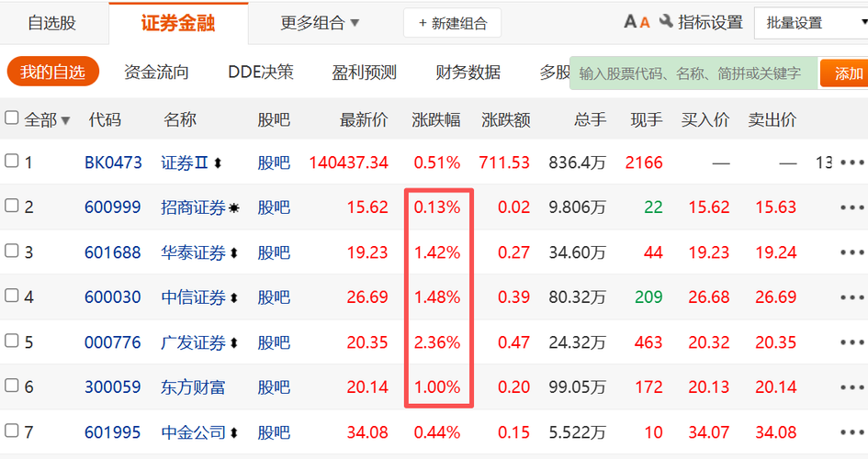868x459 pixels.
Task: Open stock name link 东方财富
Action: click(193, 387)
